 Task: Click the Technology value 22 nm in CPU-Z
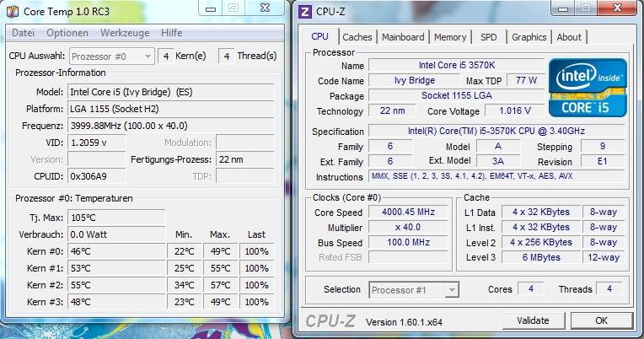coord(392,110)
